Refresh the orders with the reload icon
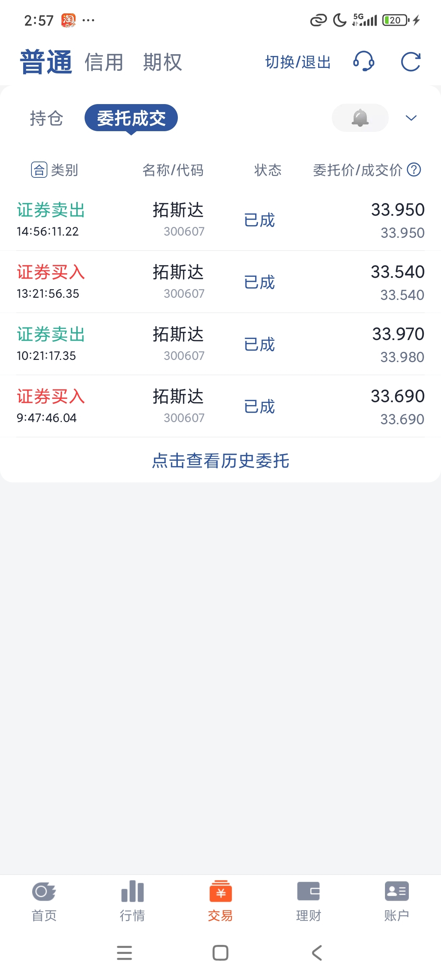Screen dimensions: 441x980 [x=411, y=62]
